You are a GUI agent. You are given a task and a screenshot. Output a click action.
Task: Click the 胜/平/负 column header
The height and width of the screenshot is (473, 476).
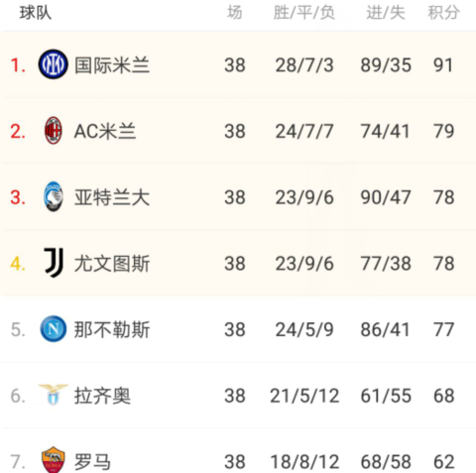click(x=304, y=13)
